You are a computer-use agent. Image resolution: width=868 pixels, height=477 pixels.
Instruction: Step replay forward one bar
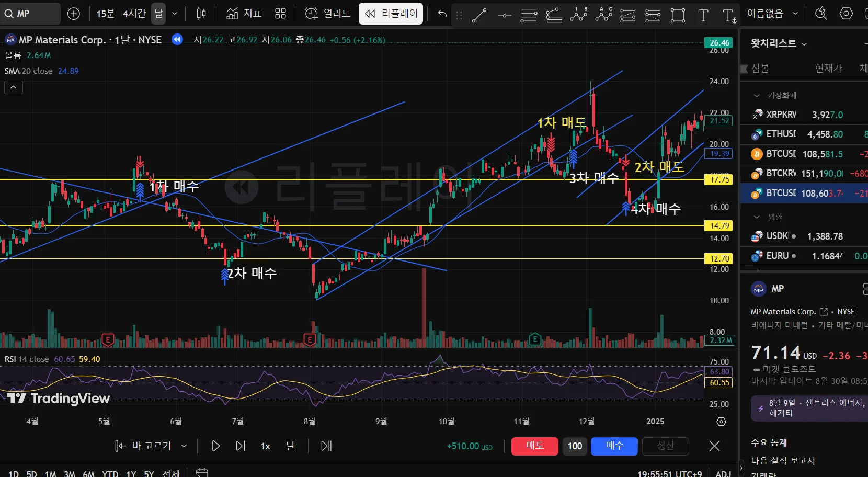[x=241, y=446]
